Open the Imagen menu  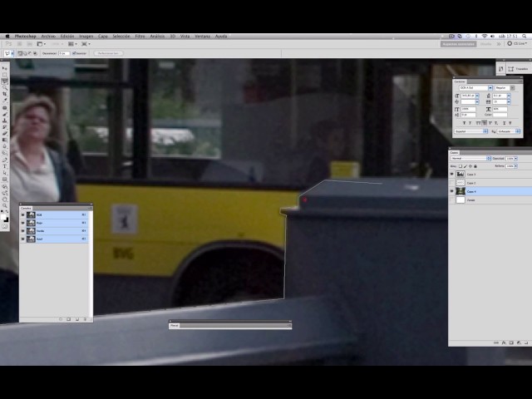86,36
